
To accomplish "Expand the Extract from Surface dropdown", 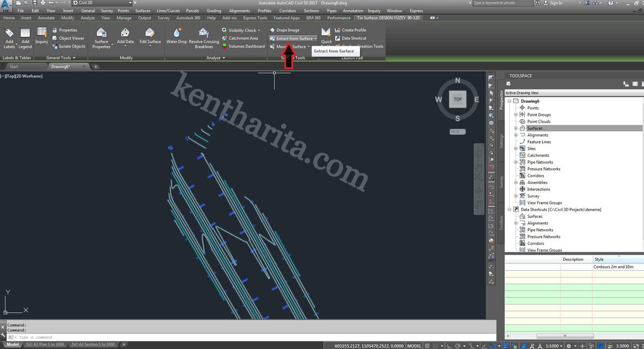I will [x=315, y=38].
